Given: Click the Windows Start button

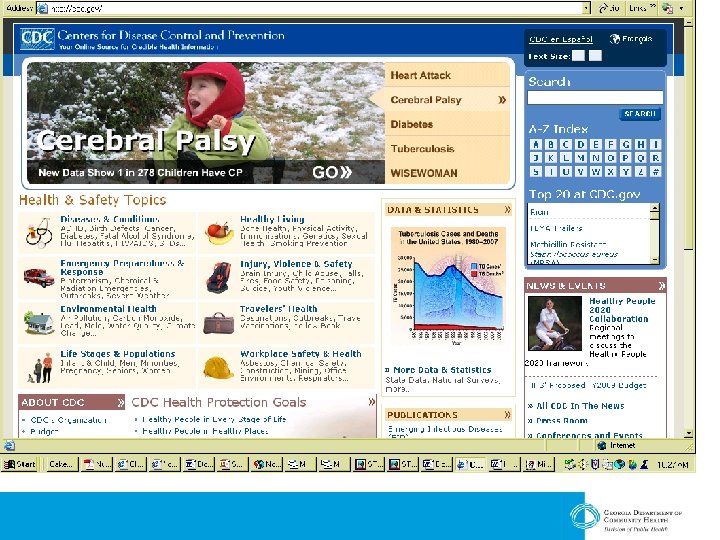Looking at the screenshot, I should [19, 464].
